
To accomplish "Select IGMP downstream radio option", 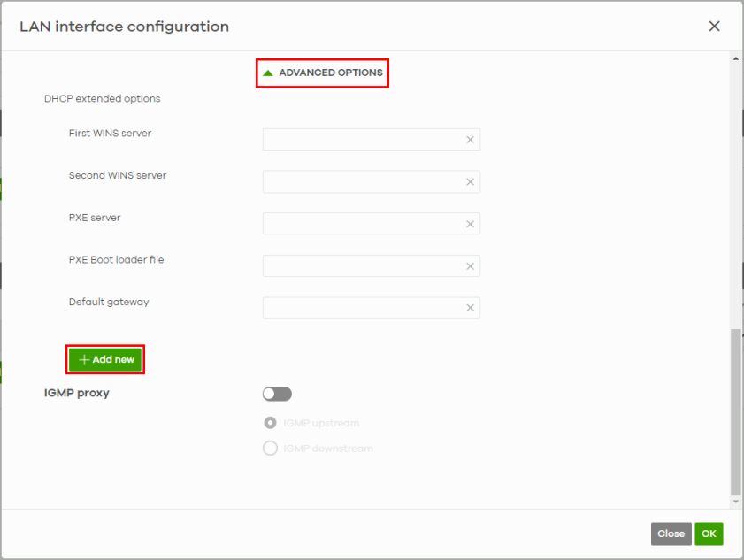I will pos(271,449).
